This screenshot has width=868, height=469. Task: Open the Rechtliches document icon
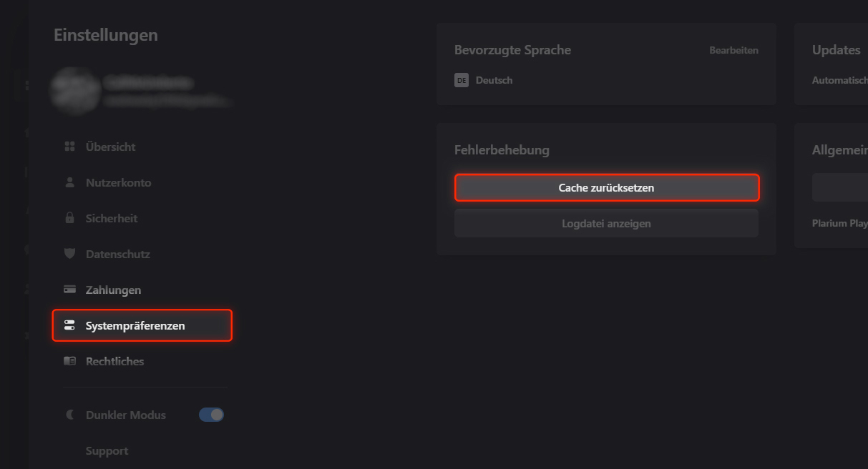coord(69,360)
